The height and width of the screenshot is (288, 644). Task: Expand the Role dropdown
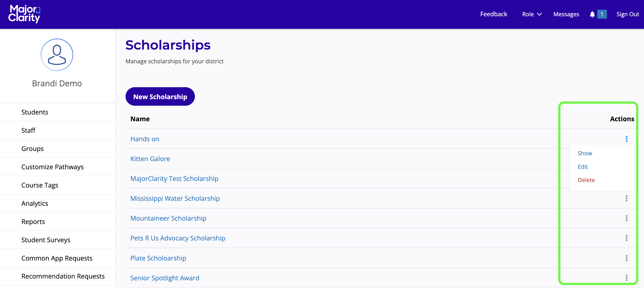pyautogui.click(x=532, y=14)
